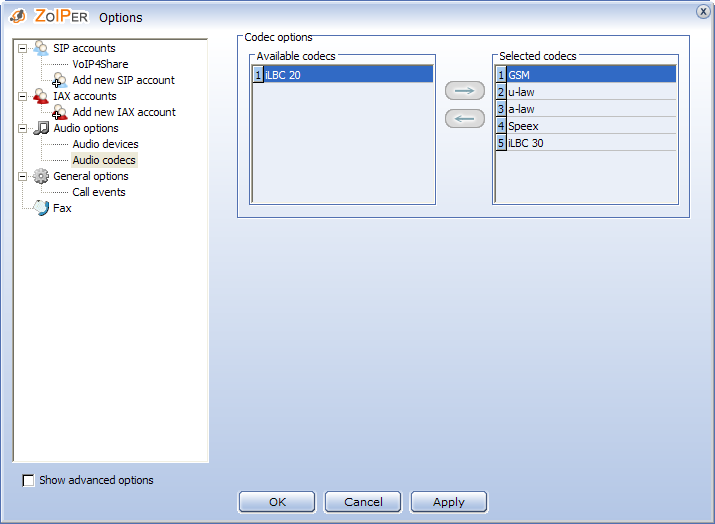Click the Fax icon in tree
The image size is (715, 524).
click(40, 208)
